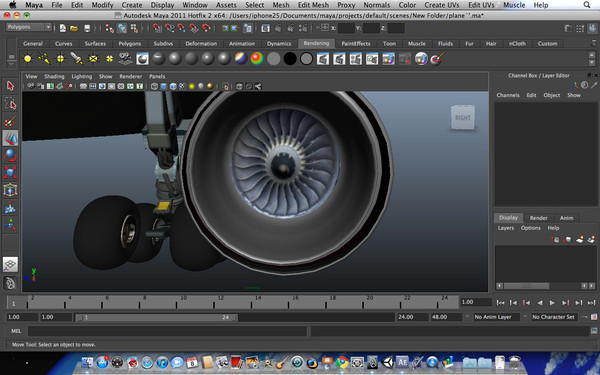This screenshot has height=375, width=600.
Task: Toggle Snap to Points magnet icon
Action: (x=181, y=28)
